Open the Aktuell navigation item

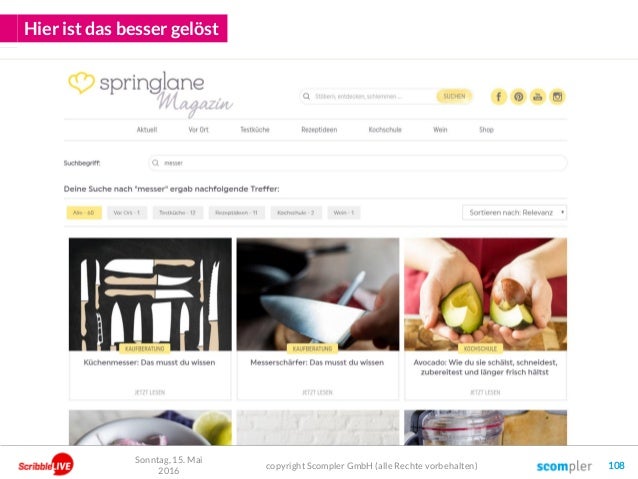[146, 130]
